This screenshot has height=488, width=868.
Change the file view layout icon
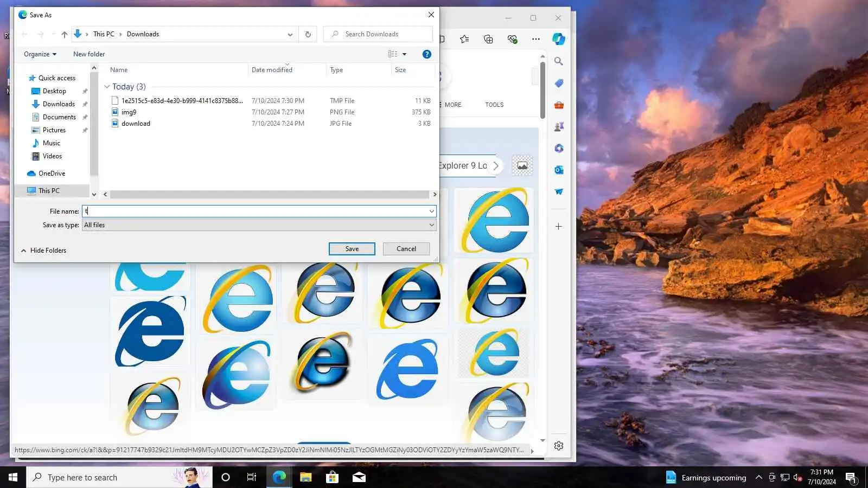tap(393, 54)
